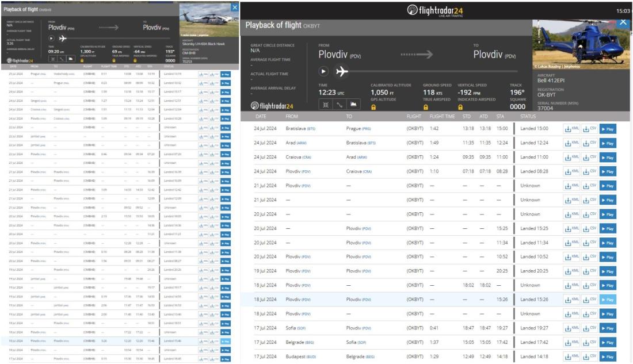The image size is (633, 364).
Task: Download KML for the Landed 17:42 flight
Action: coord(571,343)
